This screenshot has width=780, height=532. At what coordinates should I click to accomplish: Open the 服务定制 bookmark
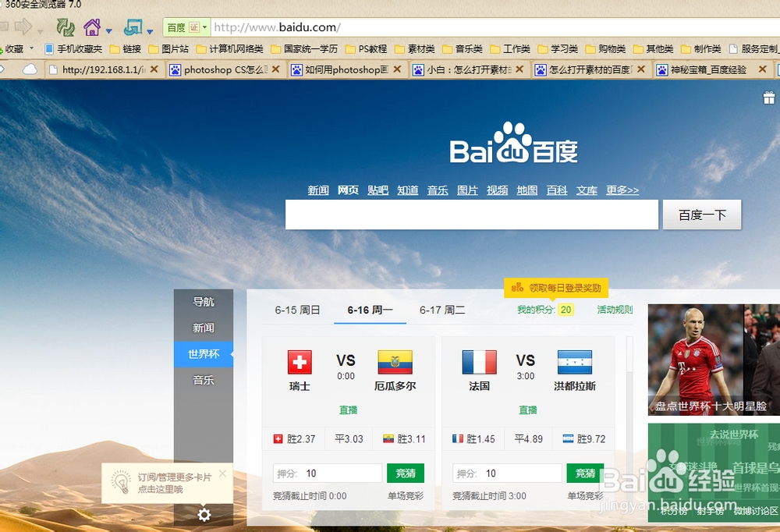(x=754, y=49)
